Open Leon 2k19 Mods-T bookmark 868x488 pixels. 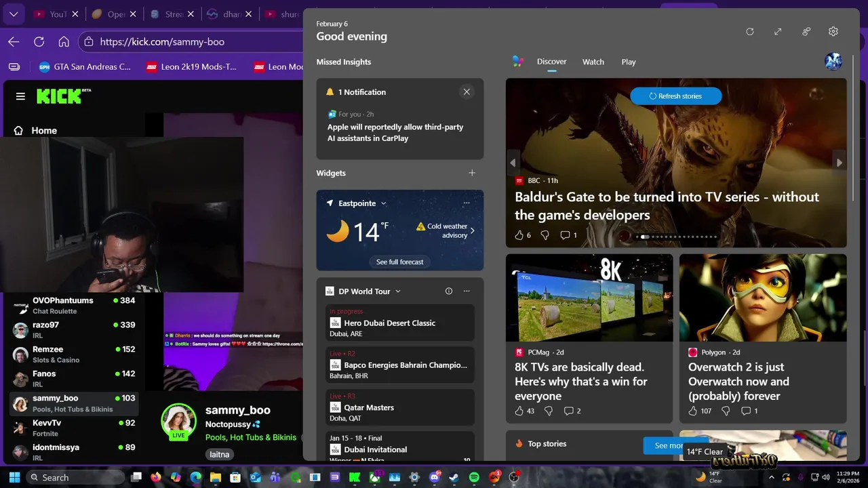pos(192,66)
